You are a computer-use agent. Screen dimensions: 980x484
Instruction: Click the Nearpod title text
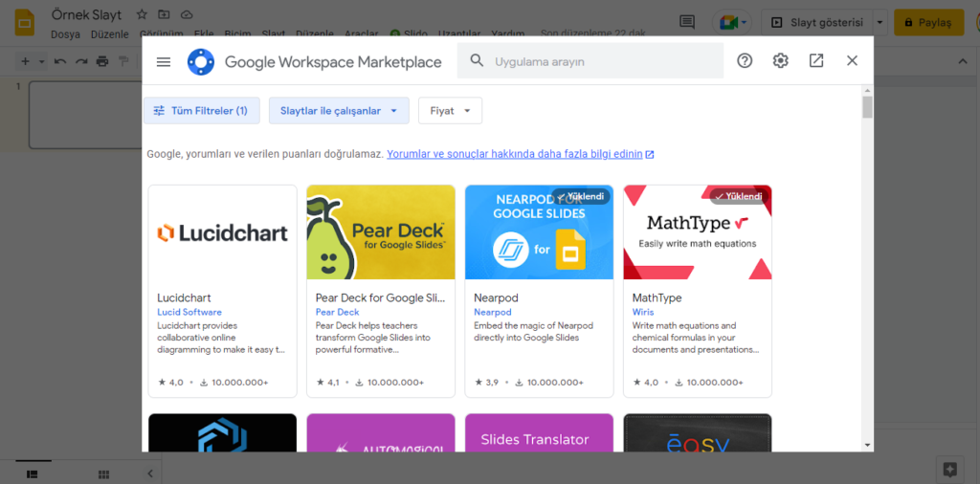(496, 297)
